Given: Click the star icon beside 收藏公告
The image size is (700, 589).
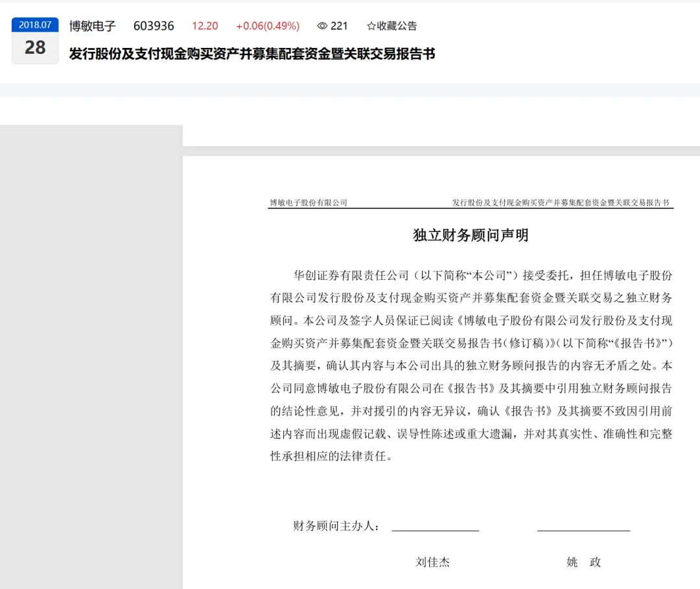Looking at the screenshot, I should [x=371, y=26].
